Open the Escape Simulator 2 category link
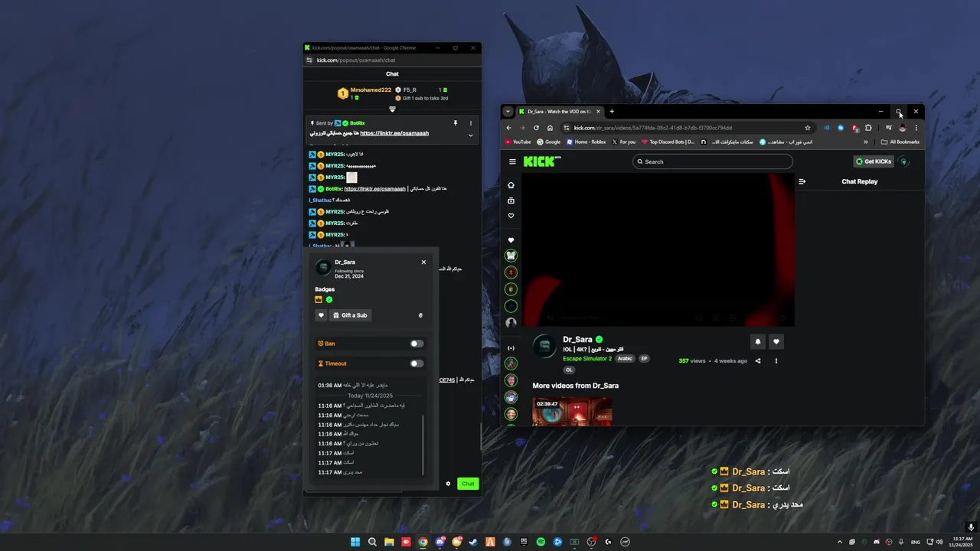This screenshot has height=551, width=980. [587, 358]
